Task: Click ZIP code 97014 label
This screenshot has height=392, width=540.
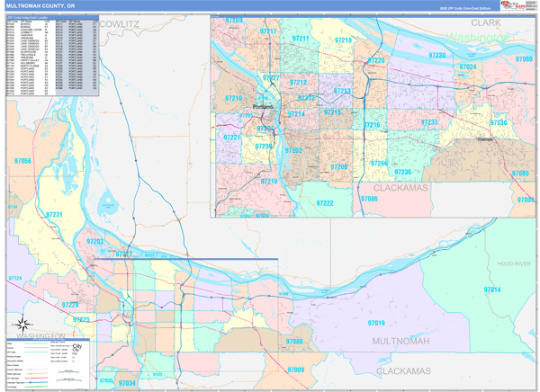Action: click(491, 290)
